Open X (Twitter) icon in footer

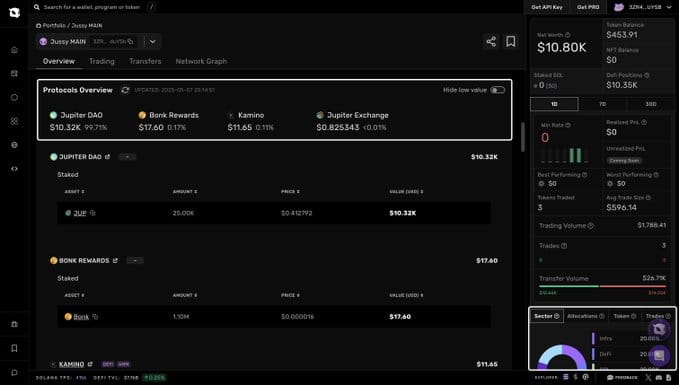point(648,378)
